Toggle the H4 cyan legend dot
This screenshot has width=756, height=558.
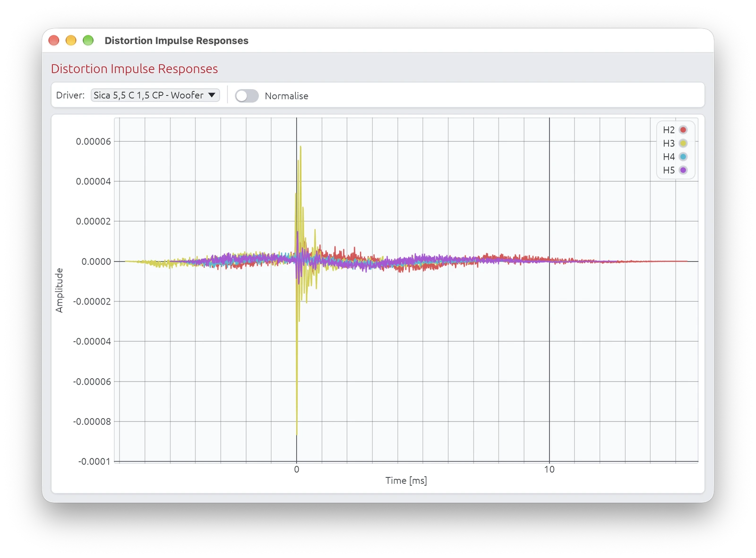click(683, 157)
